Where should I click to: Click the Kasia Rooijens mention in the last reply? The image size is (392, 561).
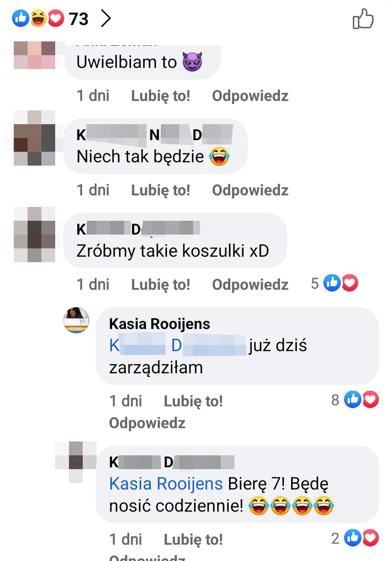pyautogui.click(x=166, y=484)
